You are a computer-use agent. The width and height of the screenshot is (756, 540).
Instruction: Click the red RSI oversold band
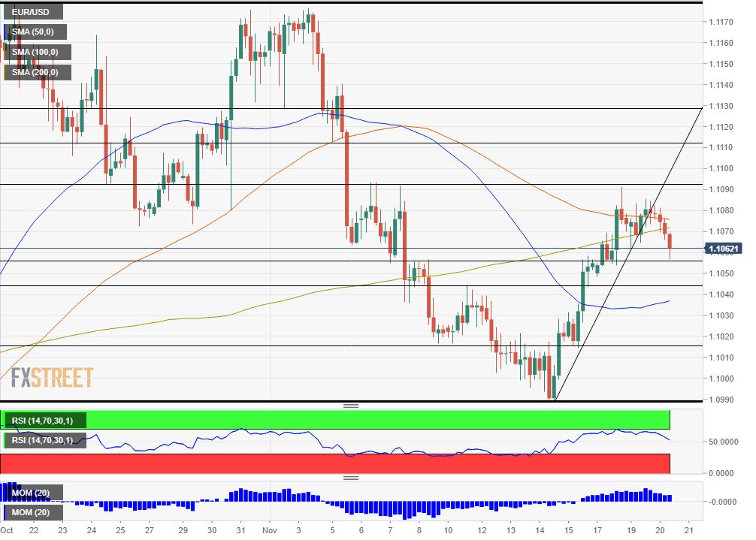click(376, 463)
